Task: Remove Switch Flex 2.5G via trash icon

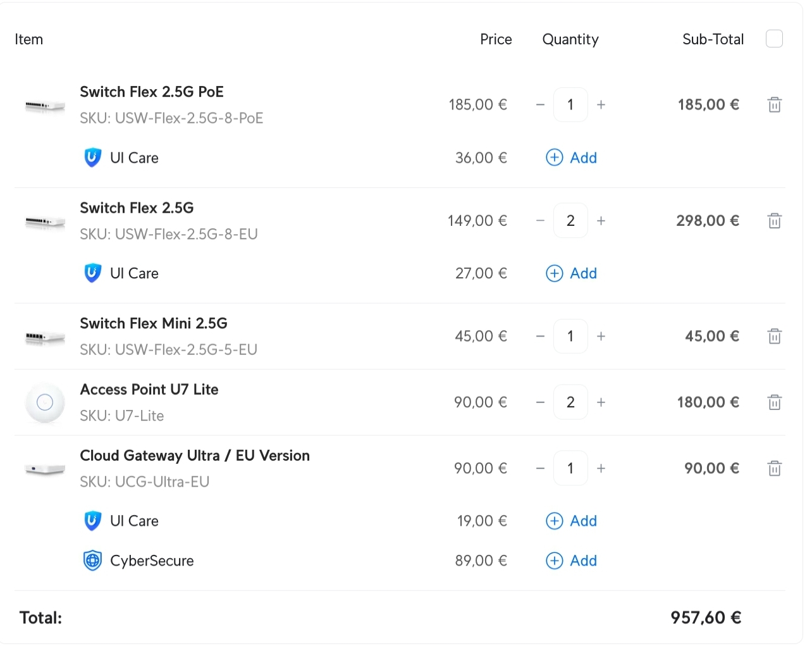Action: [x=774, y=221]
